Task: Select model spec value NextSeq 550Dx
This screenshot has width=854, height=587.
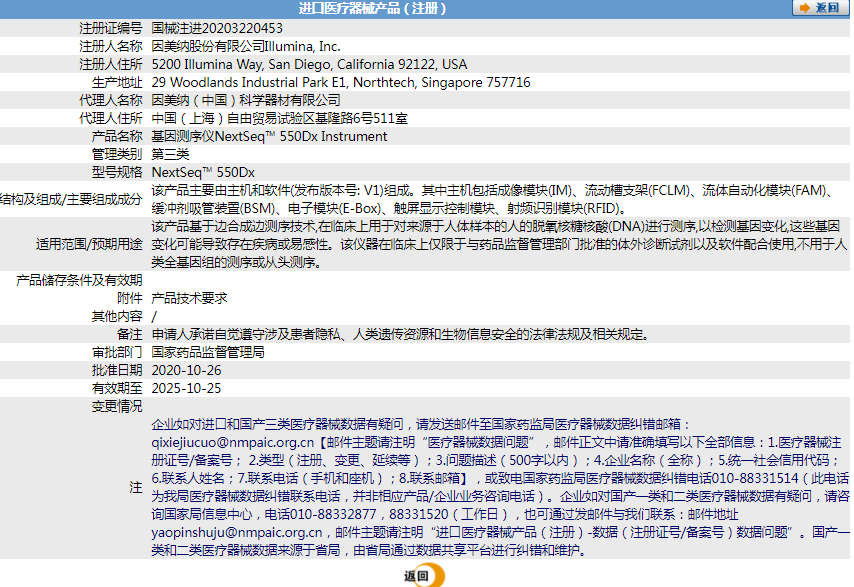Action: point(203,172)
